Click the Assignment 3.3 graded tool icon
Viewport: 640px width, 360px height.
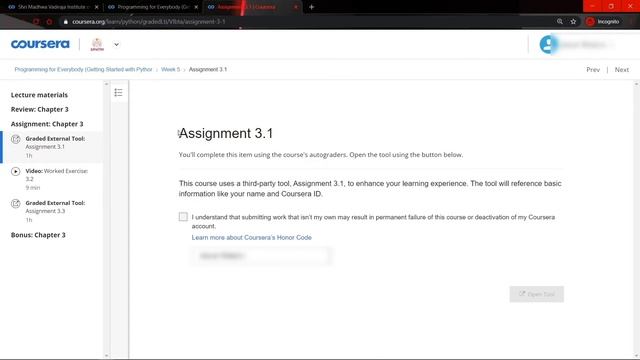[16, 203]
